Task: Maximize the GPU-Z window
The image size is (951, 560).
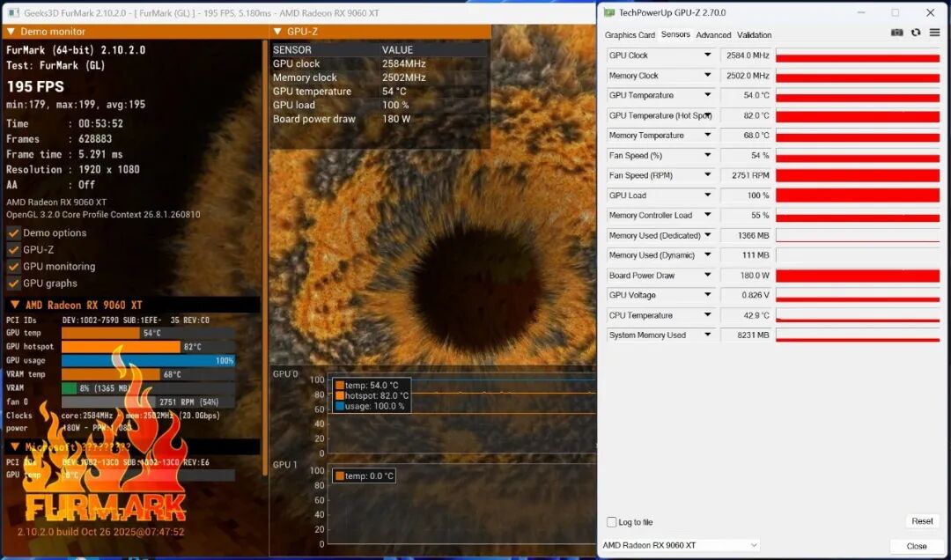Action: 896,12
